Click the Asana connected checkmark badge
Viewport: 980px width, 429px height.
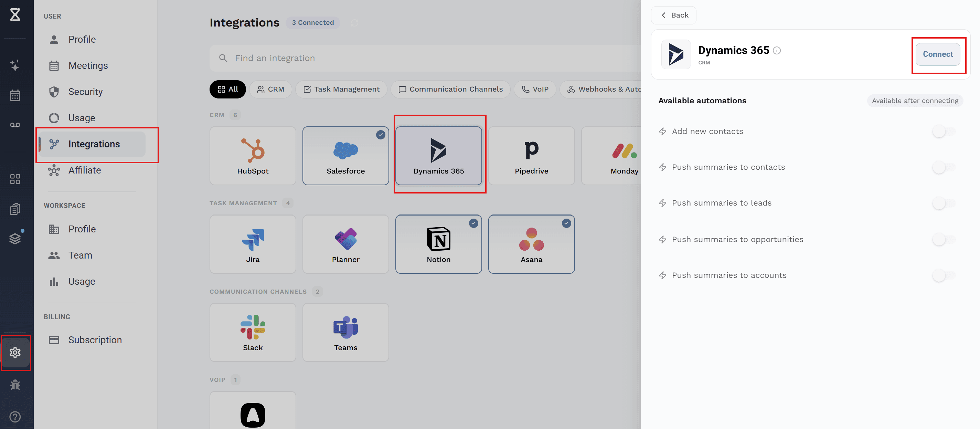click(566, 223)
